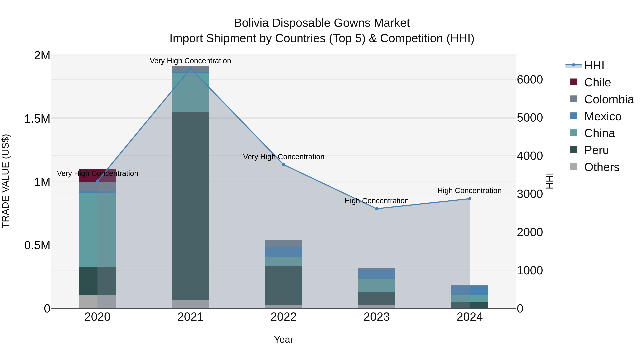Viewport: 644px width, 362px height.
Task: Select the Peru segment in the 2021 bar
Action: (x=191, y=206)
